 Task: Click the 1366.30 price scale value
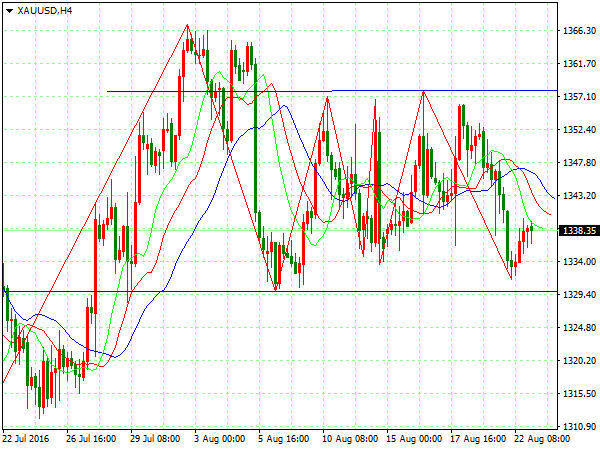click(579, 31)
